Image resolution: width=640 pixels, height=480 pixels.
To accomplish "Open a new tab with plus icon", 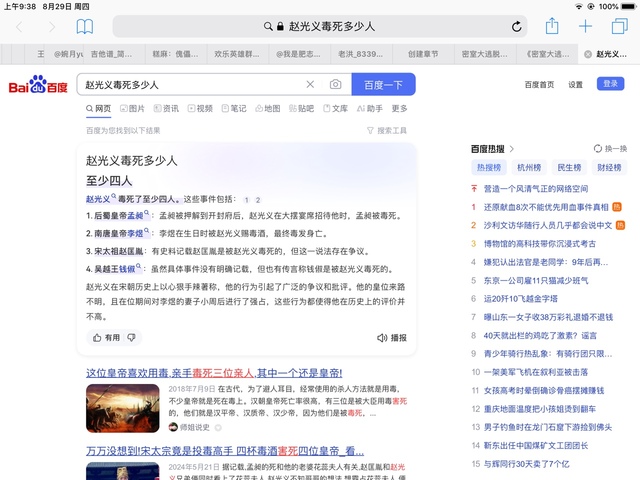I will point(586,27).
